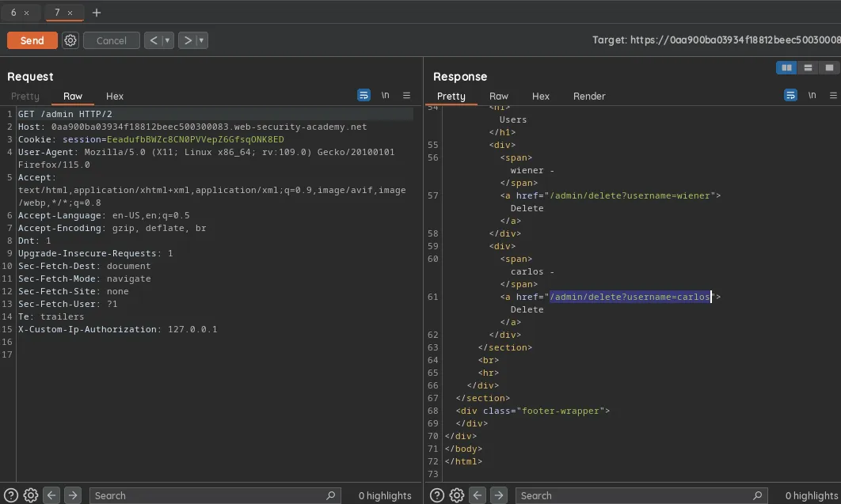This screenshot has width=841, height=504.
Task: Select the Request Hex tab
Action: (x=115, y=96)
